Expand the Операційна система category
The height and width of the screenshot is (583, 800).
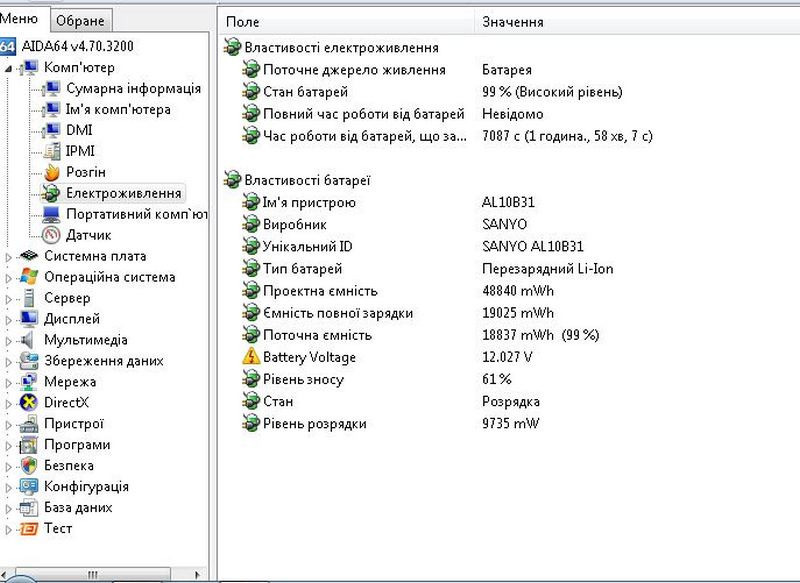[8, 278]
